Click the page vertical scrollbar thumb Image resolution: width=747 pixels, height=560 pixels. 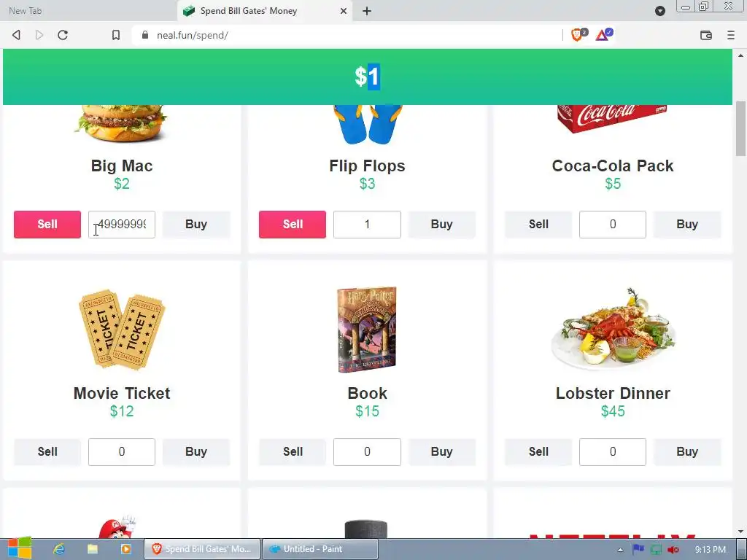(740, 128)
